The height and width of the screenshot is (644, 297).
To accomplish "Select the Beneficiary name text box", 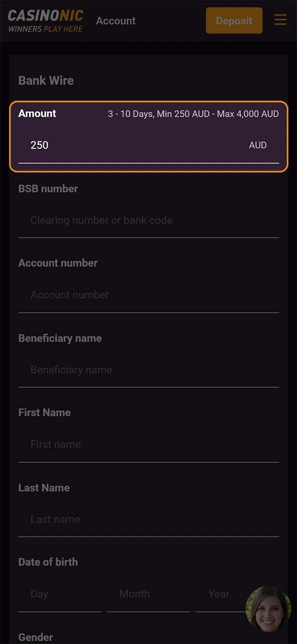I will coord(148,370).
